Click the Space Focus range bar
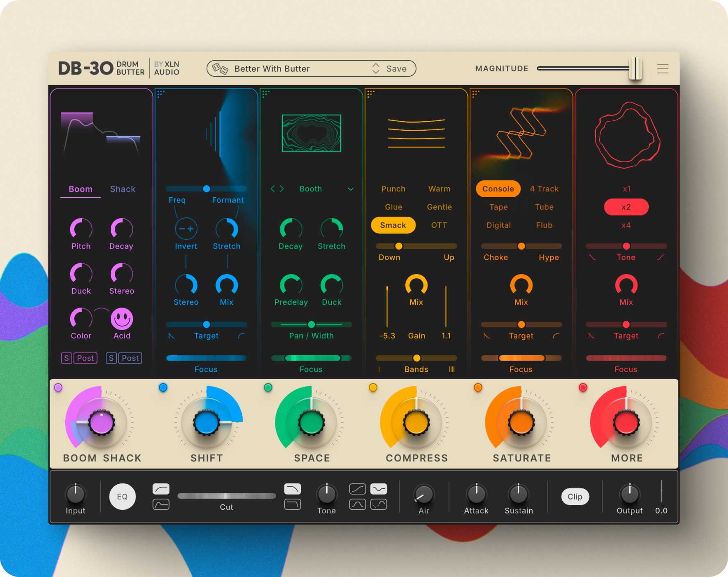The image size is (728, 577). click(312, 358)
